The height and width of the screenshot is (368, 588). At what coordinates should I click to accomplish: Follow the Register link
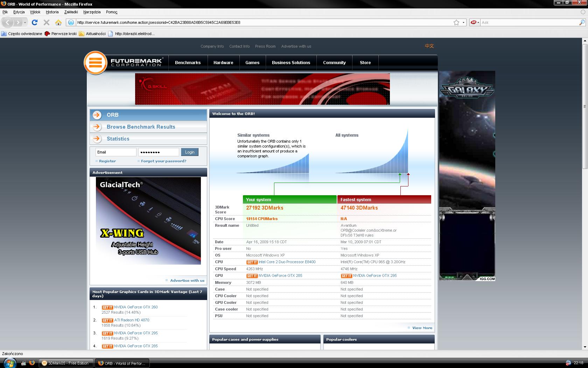click(x=107, y=161)
